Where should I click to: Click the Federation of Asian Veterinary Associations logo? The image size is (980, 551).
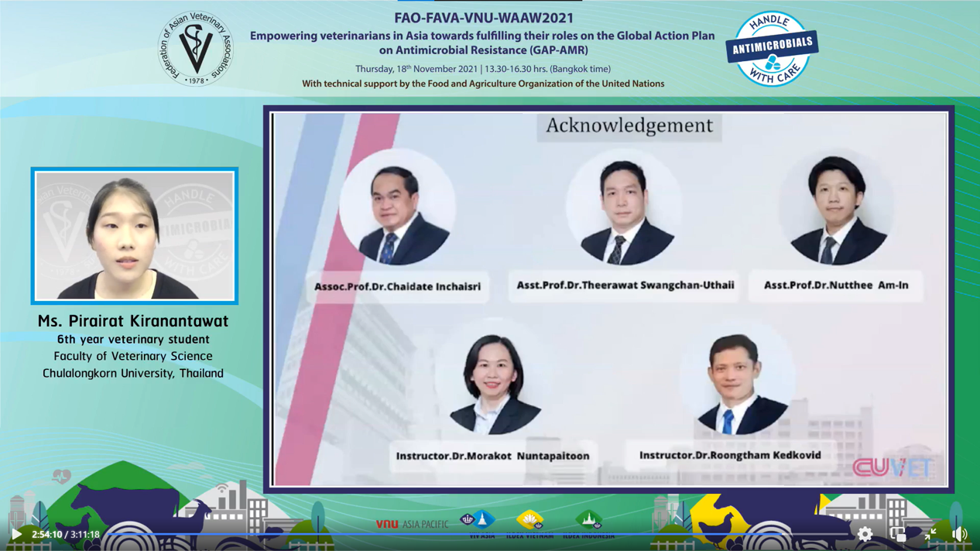pyautogui.click(x=195, y=48)
